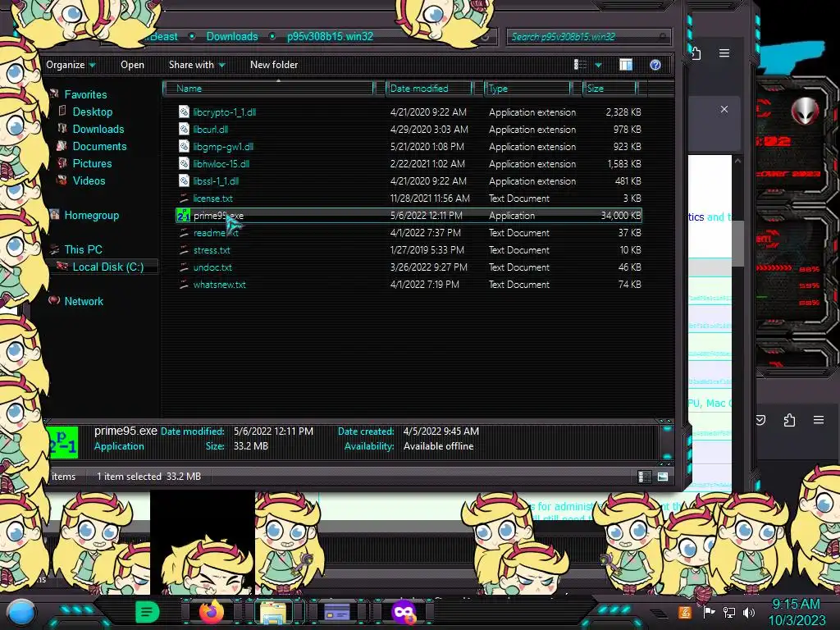
Task: Click the Start orb button
Action: pos(21,613)
